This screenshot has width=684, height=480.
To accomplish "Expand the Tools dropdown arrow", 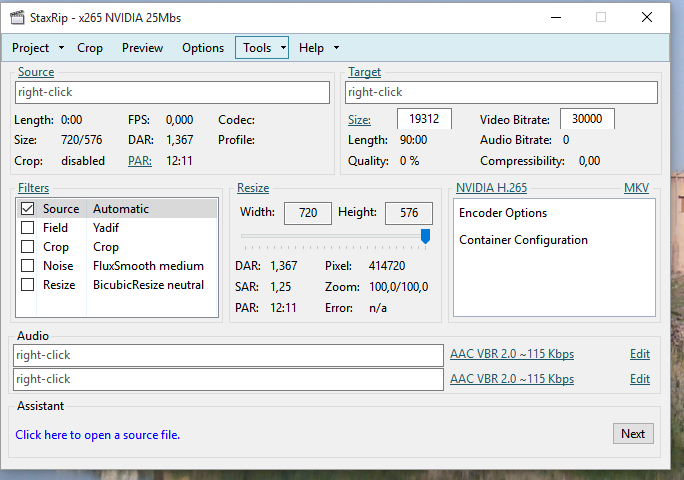I will click(x=284, y=48).
